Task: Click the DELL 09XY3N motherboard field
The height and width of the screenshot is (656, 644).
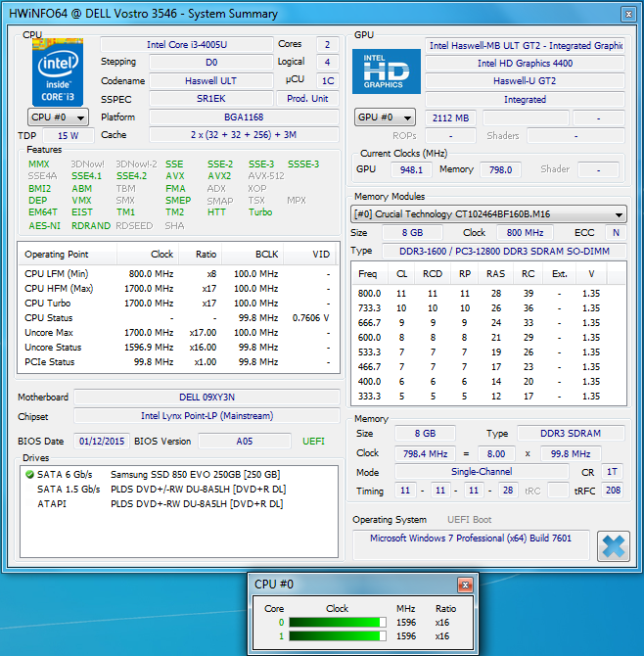Action: click(x=206, y=398)
